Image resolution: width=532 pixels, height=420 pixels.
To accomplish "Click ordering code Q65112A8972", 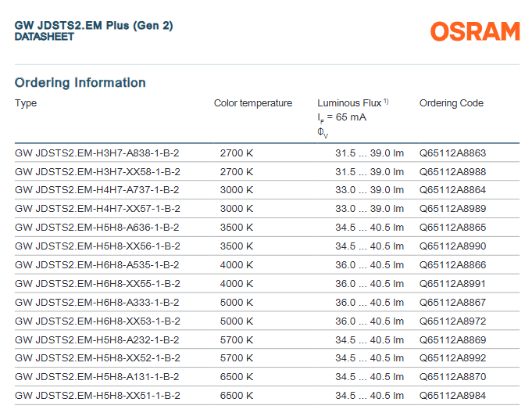I will (452, 321).
